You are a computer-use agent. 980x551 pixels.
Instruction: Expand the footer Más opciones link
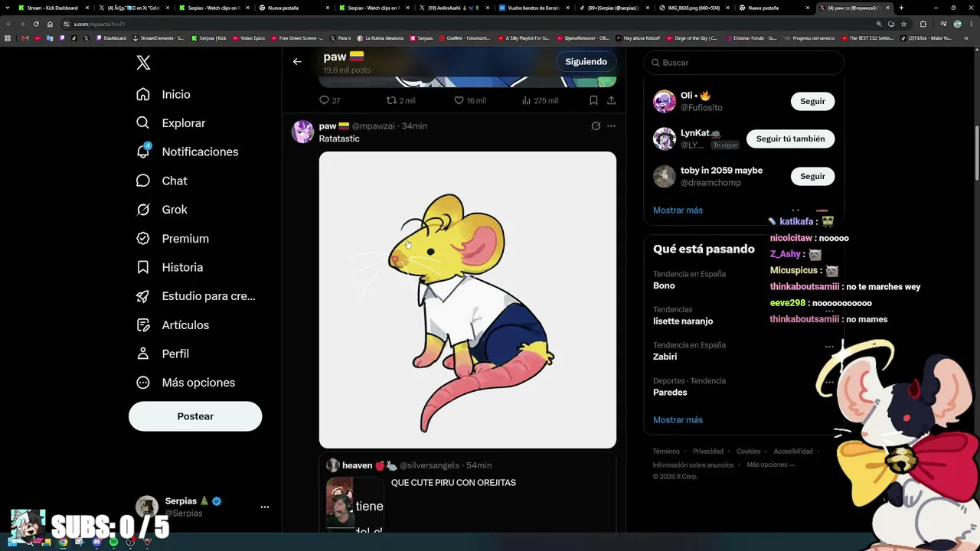click(x=770, y=465)
